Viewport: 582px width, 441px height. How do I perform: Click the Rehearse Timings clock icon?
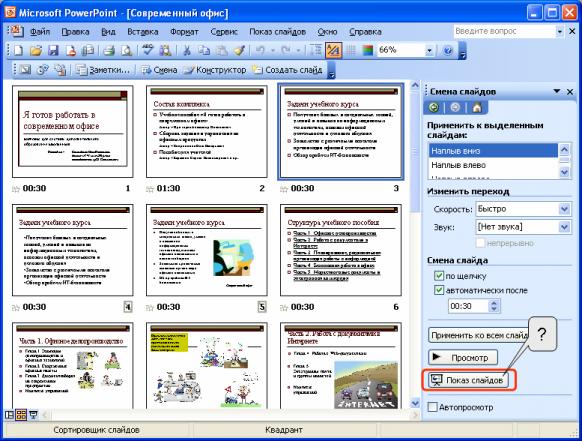point(42,69)
